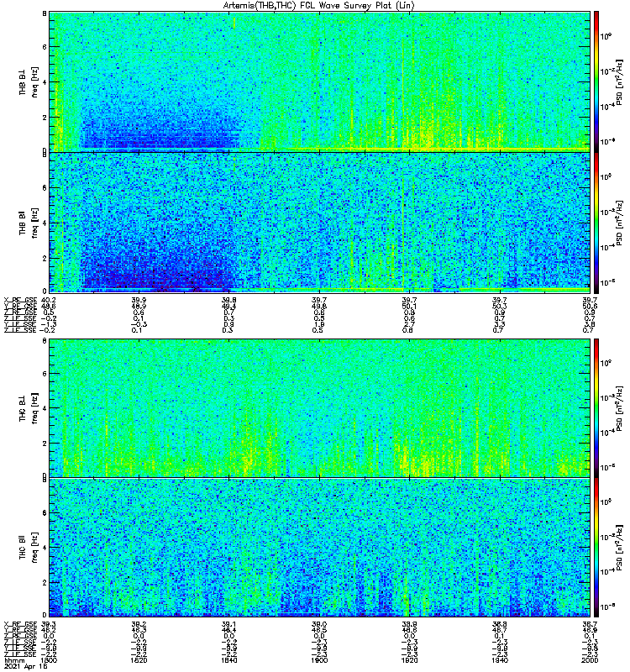Click the time tick label "1800"
This screenshot has height=672, width=630.
click(x=49, y=660)
